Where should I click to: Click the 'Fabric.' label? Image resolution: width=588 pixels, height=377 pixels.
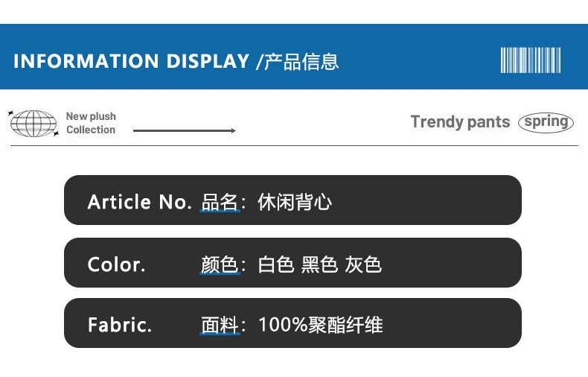119,325
